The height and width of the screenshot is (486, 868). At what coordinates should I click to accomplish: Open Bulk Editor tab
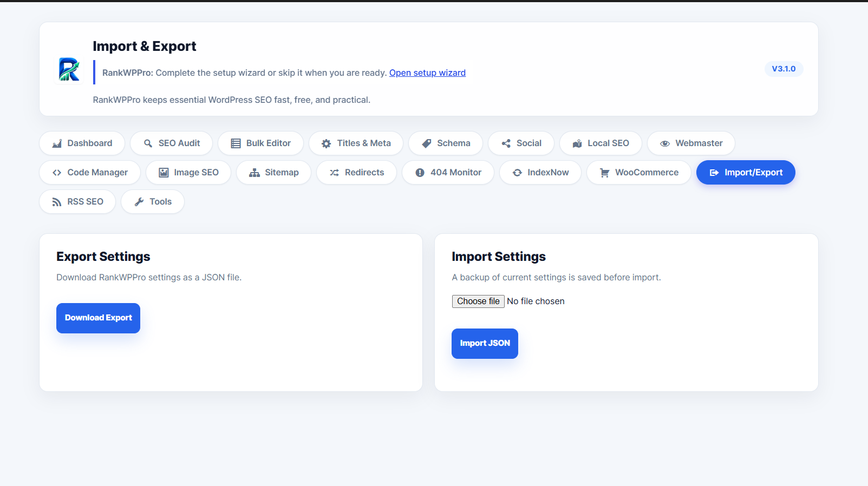point(261,143)
